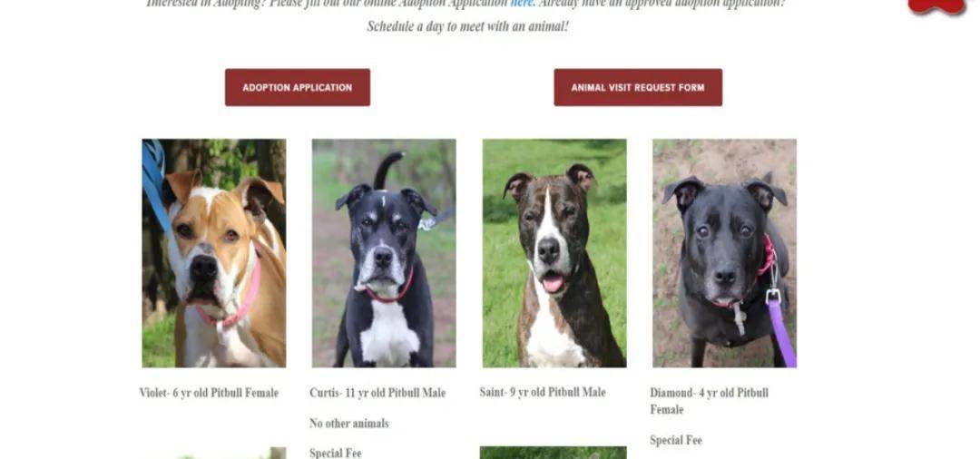Click 'No other animals' note under Curtis
This screenshot has width=980, height=459.
click(348, 424)
